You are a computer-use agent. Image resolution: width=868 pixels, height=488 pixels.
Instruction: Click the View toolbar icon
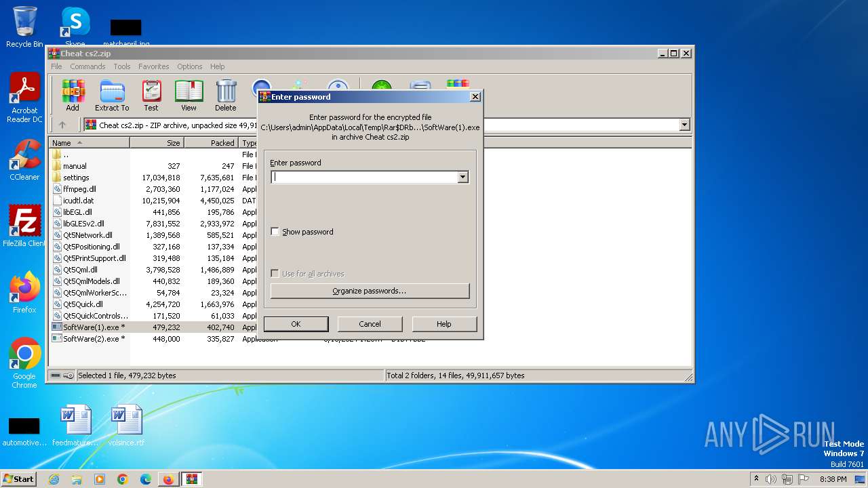click(189, 96)
